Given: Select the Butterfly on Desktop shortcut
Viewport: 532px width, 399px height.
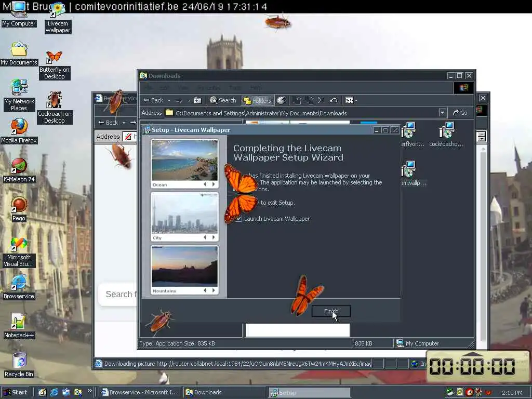Looking at the screenshot, I should [x=54, y=65].
